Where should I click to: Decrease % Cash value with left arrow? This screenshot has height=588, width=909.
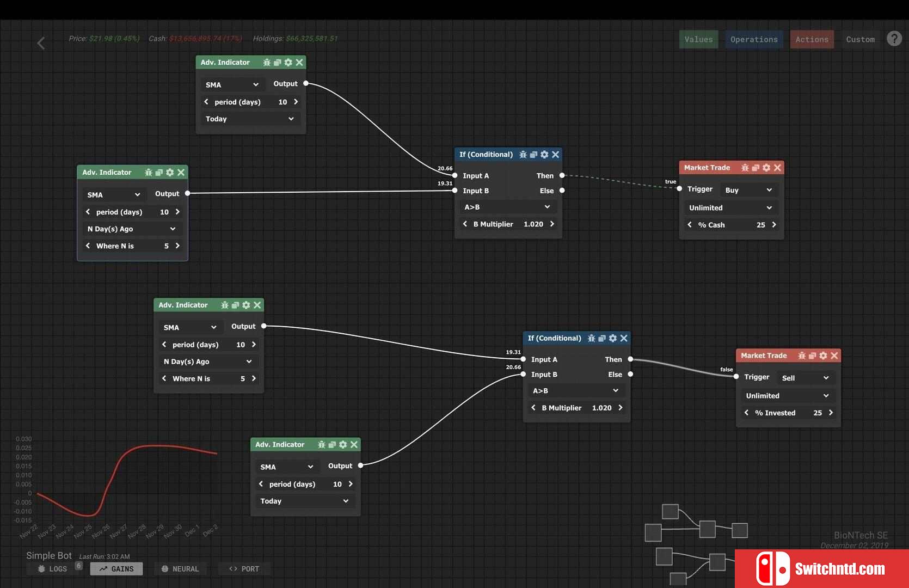point(689,225)
